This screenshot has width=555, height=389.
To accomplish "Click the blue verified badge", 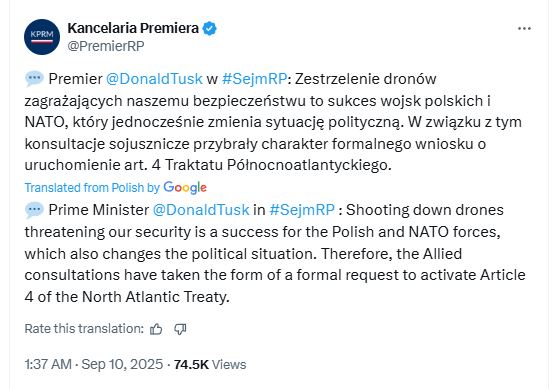I will tap(209, 28).
